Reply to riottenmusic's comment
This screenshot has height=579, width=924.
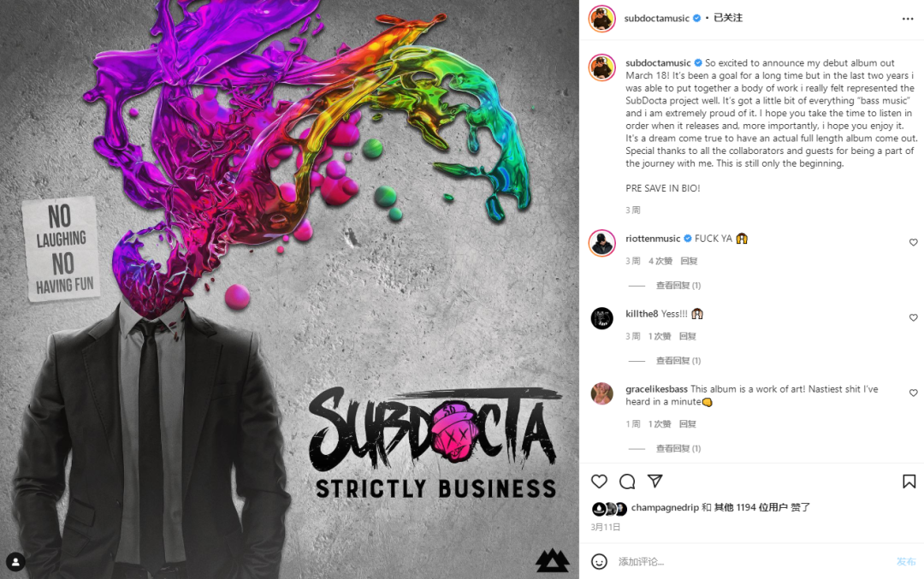pos(689,261)
